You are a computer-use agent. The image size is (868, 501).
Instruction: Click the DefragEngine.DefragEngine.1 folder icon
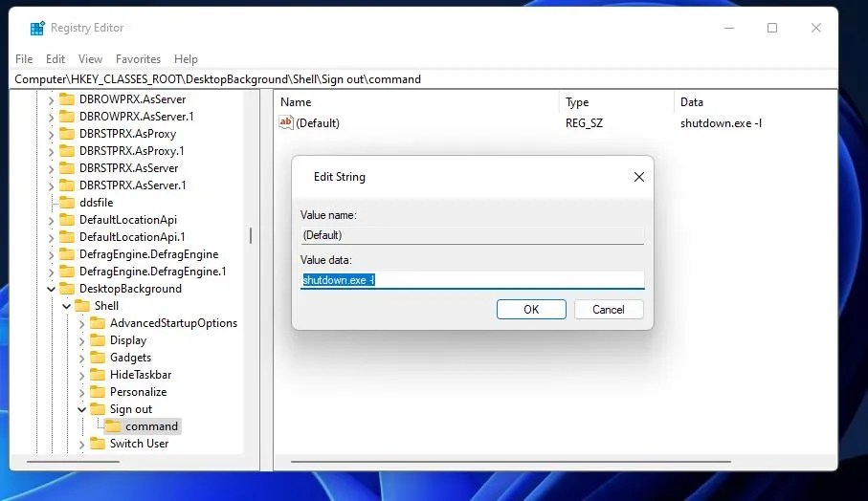point(67,271)
